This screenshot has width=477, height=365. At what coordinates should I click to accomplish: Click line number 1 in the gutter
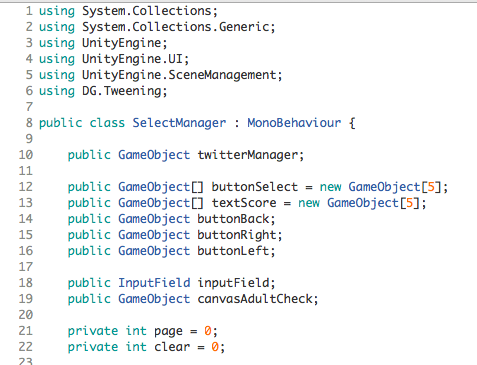tap(29, 11)
